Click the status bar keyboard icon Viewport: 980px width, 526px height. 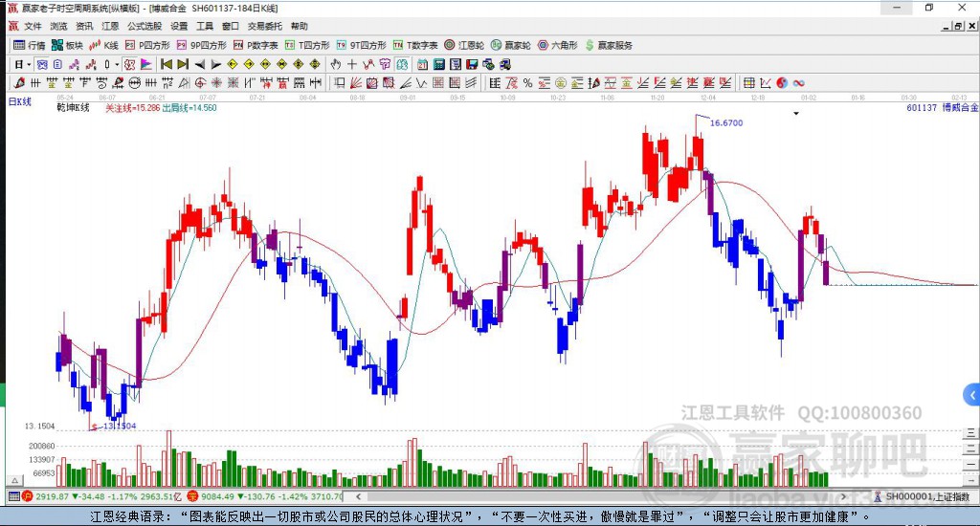pyautogui.click(x=13, y=496)
